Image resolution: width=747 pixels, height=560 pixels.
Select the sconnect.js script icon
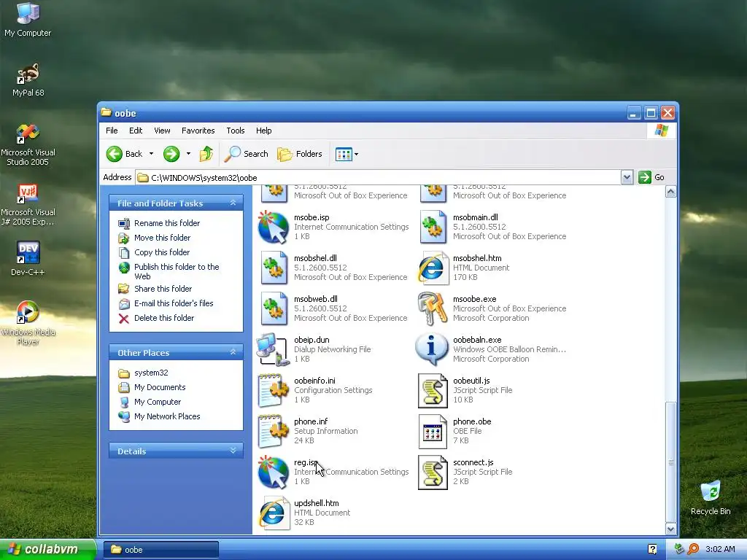tap(433, 472)
